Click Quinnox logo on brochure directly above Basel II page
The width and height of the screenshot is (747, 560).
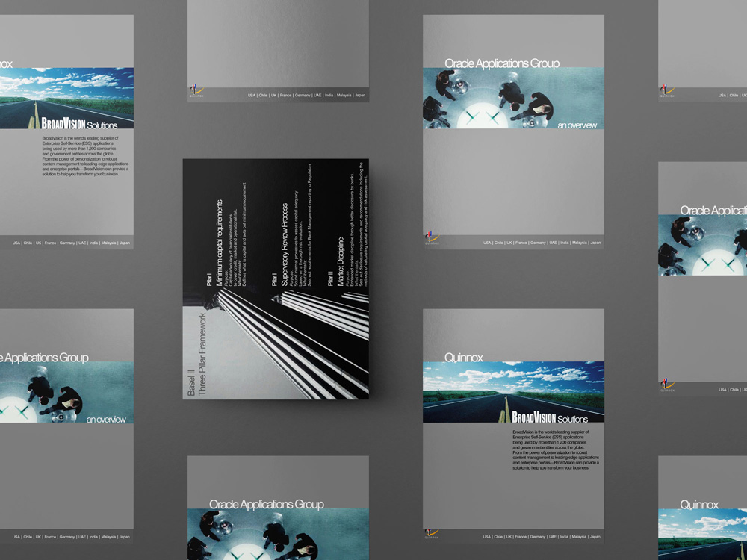[x=196, y=92]
